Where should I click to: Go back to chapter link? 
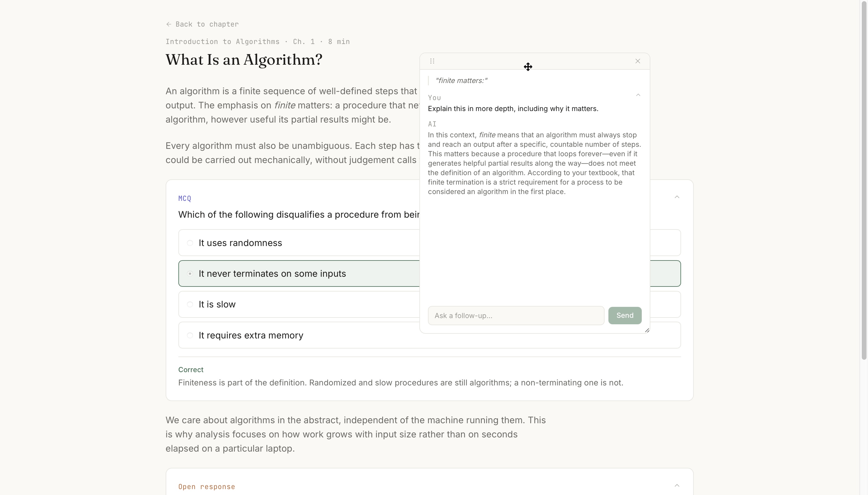click(207, 24)
